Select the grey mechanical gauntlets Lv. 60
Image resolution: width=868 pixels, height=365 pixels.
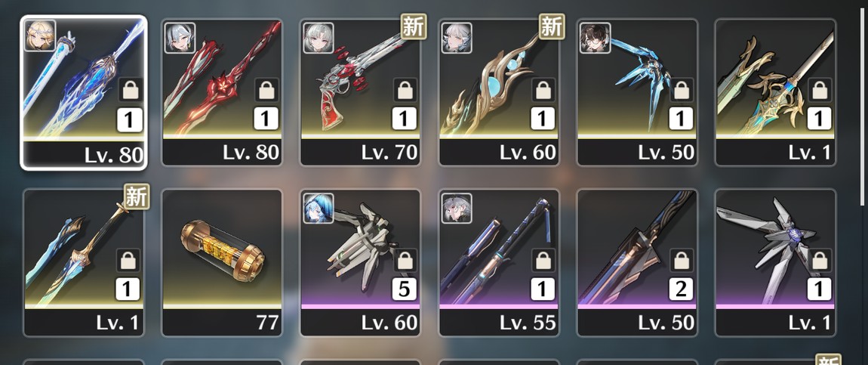[360, 262]
